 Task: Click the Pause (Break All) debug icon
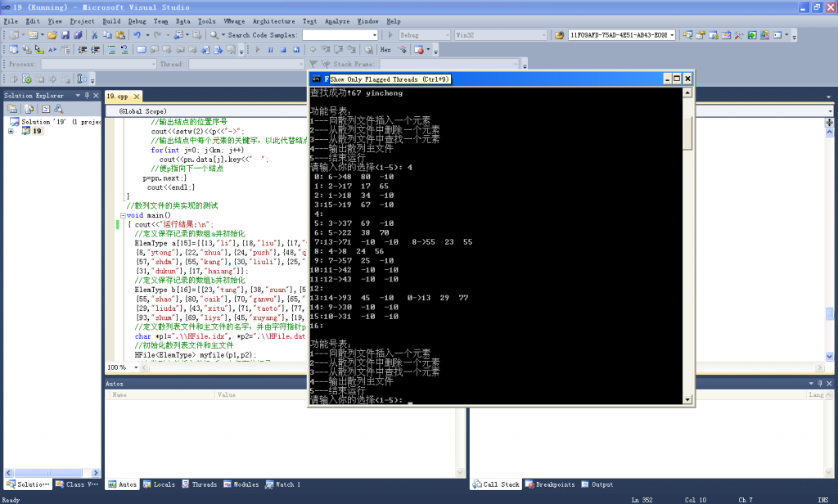[271, 50]
